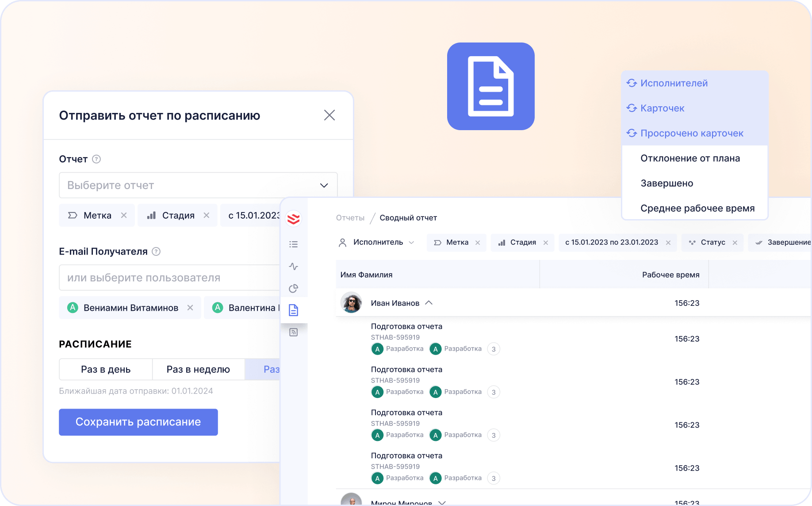Go to Отчеты breadcrumb
This screenshot has height=506, width=812.
(x=350, y=218)
